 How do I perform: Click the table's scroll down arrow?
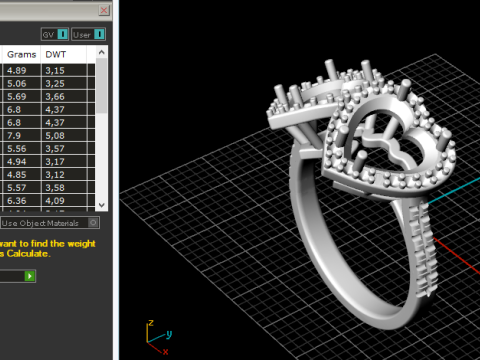point(102,205)
